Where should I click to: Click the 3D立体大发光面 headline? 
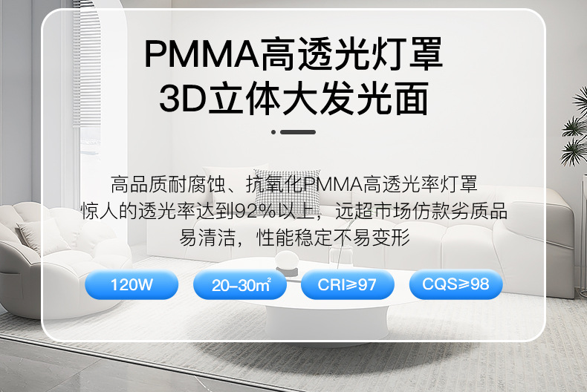[293, 98]
